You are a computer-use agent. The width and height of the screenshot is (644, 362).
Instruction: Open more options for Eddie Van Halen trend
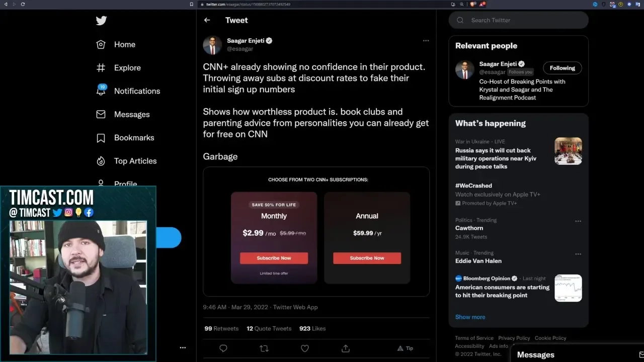coord(578,254)
